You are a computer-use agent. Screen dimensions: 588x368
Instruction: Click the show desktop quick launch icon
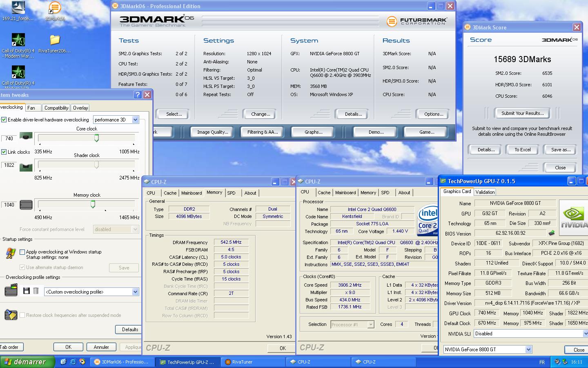pyautogui.click(x=63, y=362)
